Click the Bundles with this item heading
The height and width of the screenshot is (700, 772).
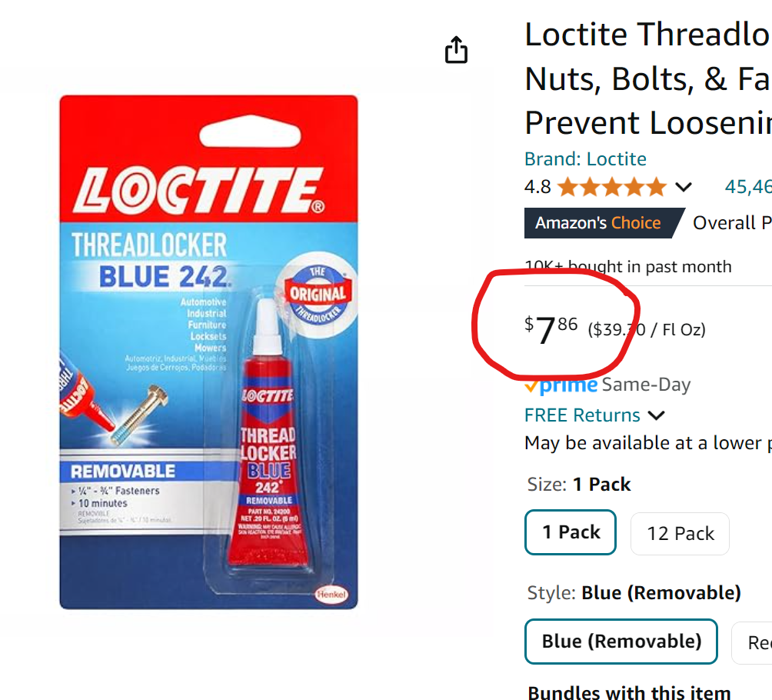click(628, 692)
